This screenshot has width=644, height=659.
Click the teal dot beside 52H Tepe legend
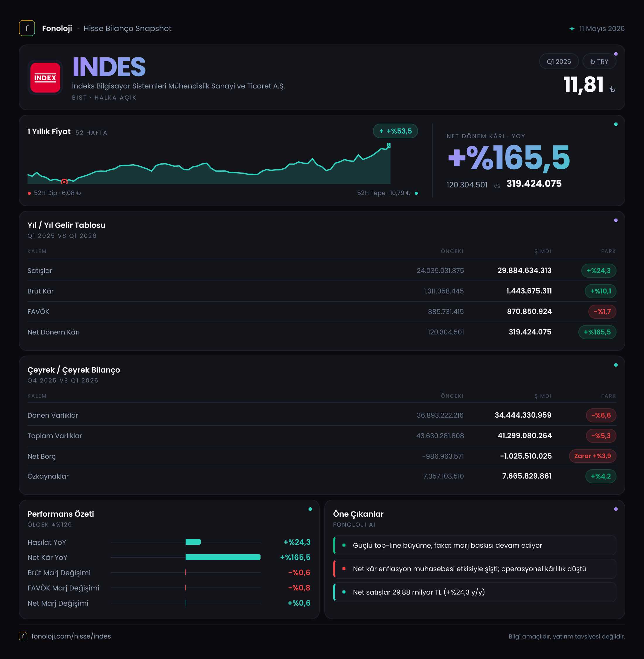click(416, 193)
